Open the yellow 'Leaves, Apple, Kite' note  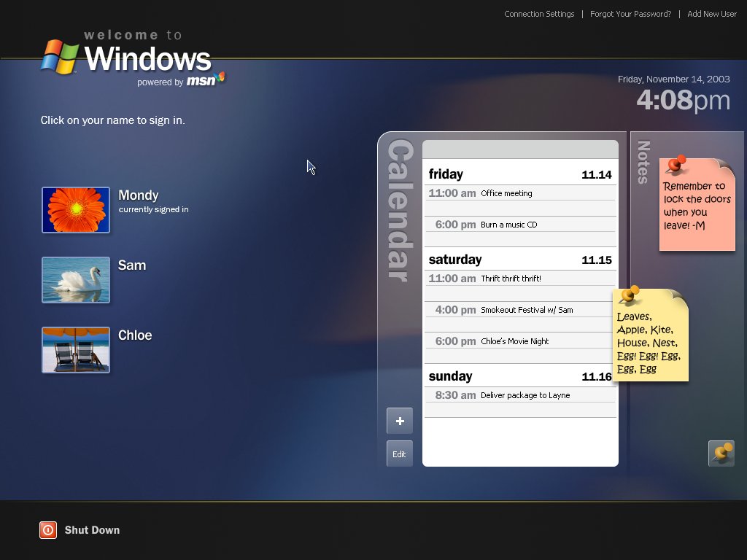click(651, 335)
